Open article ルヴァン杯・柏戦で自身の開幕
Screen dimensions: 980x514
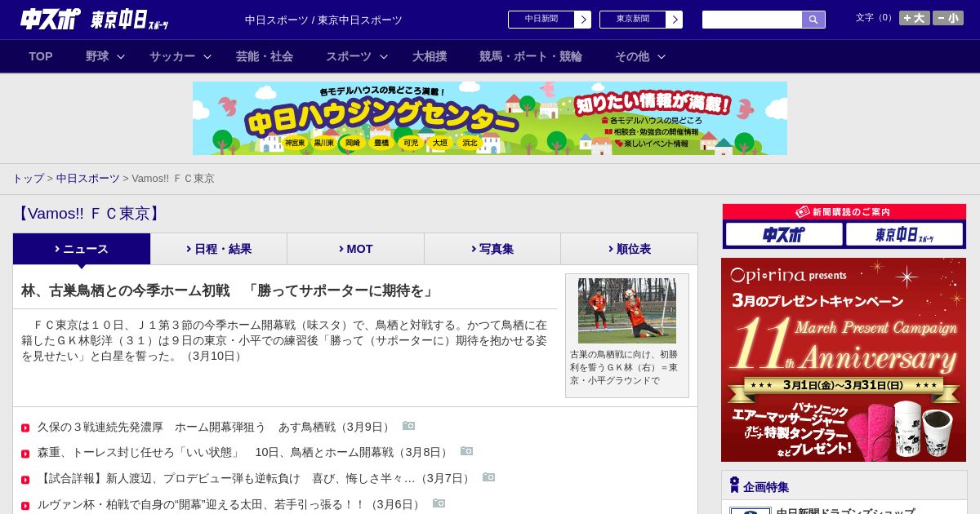coord(230,504)
